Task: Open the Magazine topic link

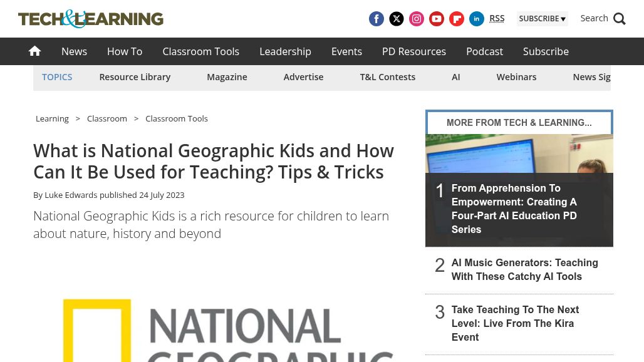Action: click(227, 76)
